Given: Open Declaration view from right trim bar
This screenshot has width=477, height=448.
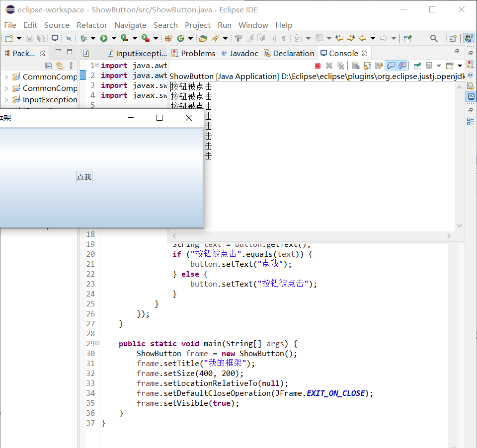Looking at the screenshot, I should click(x=471, y=86).
